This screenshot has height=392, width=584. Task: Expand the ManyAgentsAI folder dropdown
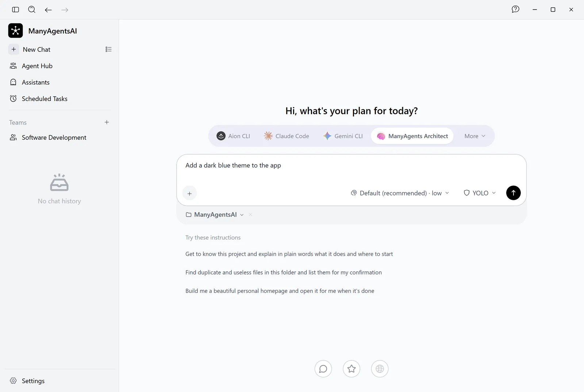pos(215,215)
